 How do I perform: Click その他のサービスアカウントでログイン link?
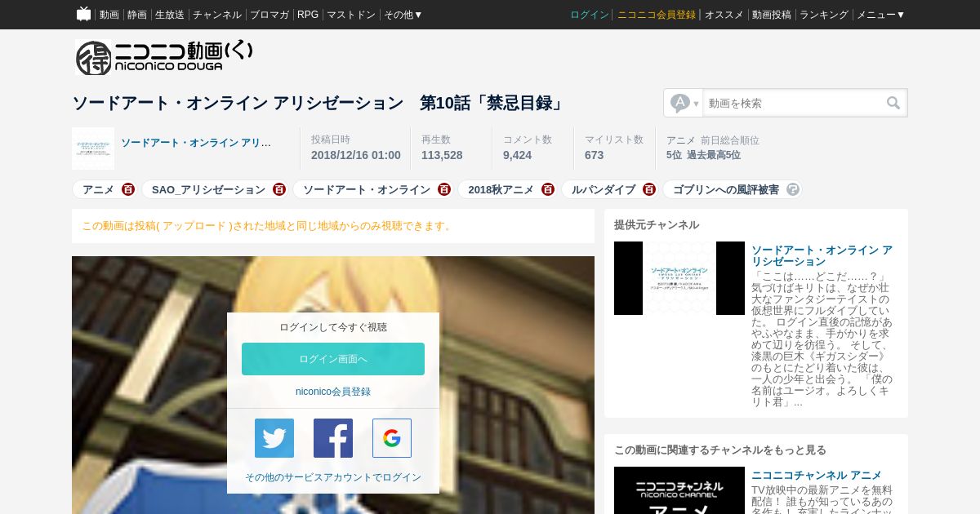tap(333, 477)
